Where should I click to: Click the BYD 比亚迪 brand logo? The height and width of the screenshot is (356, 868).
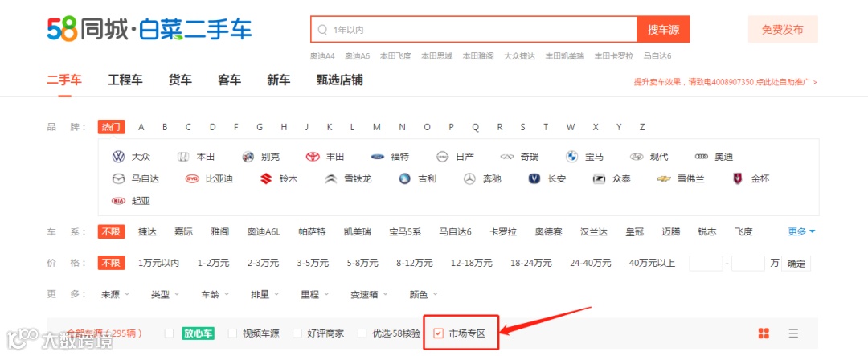tap(192, 179)
